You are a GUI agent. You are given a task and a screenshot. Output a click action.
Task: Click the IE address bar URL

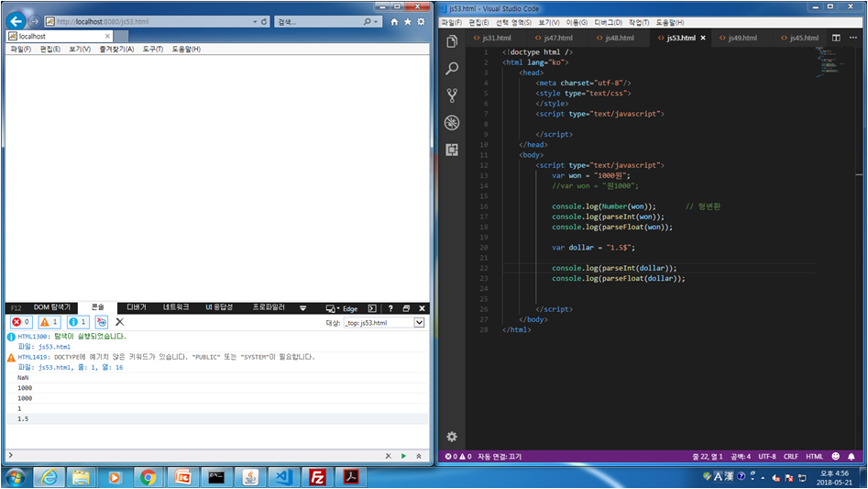point(103,22)
